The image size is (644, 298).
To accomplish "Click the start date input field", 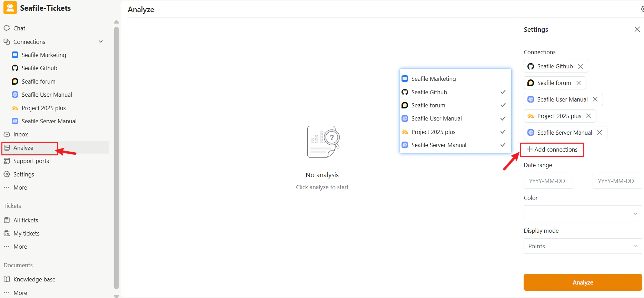I will pos(548,181).
